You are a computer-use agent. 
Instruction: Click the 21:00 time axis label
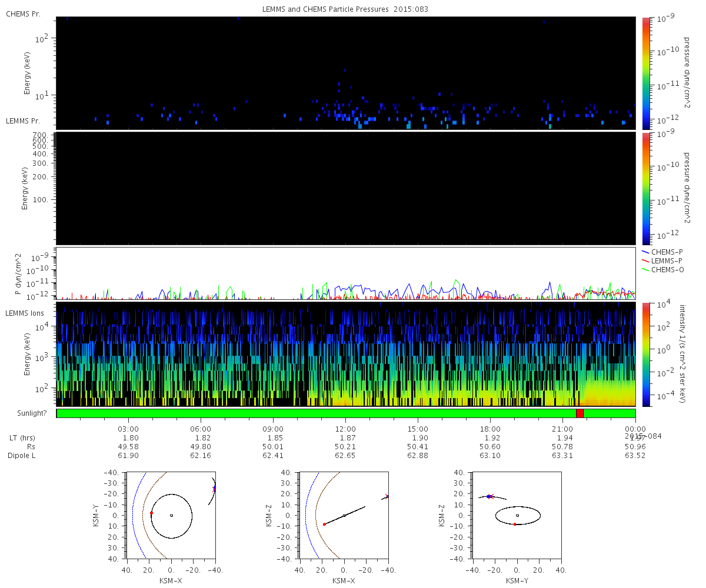562,429
